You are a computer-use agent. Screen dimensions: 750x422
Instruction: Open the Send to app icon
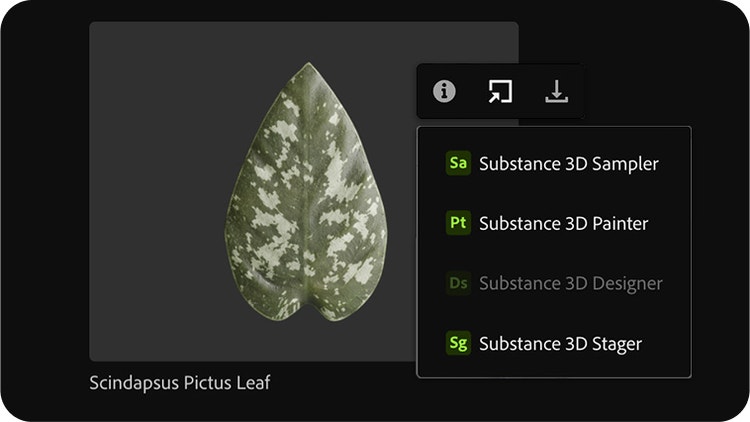499,92
